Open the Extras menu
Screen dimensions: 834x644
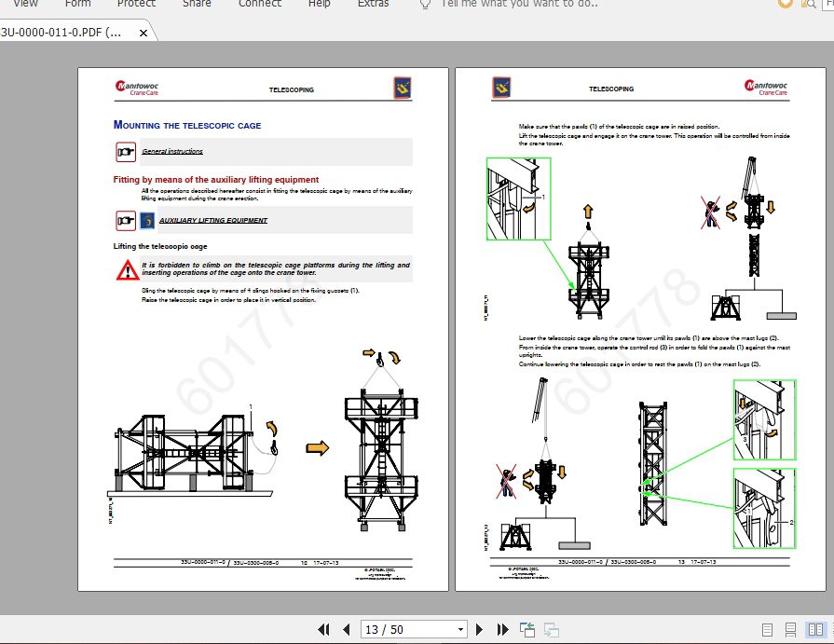click(373, 5)
